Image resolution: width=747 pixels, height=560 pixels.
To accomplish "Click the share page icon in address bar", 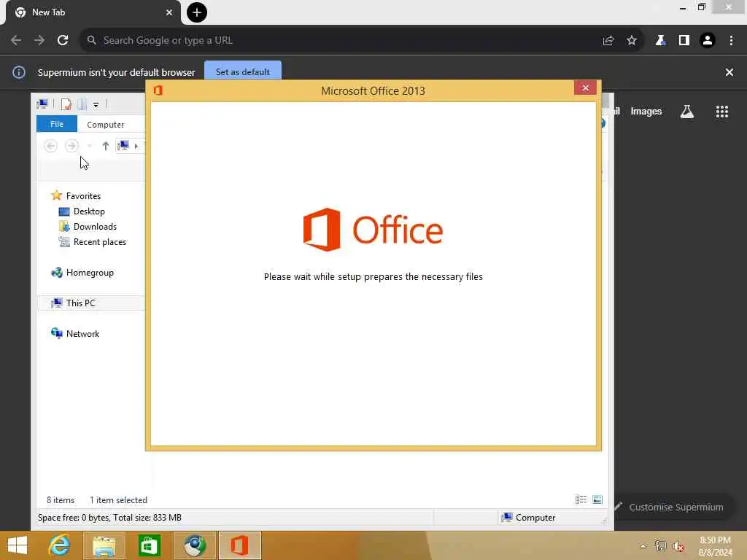I will [x=608, y=41].
